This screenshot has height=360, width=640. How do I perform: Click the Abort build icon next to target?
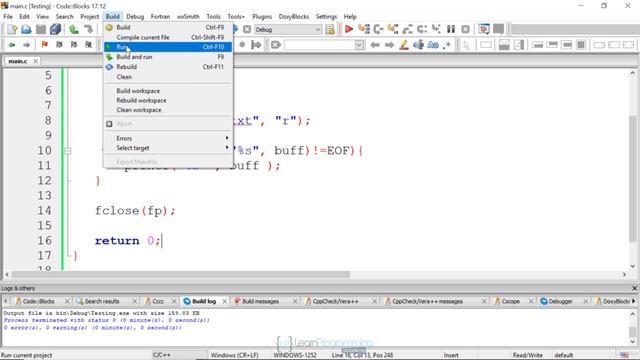click(247, 29)
